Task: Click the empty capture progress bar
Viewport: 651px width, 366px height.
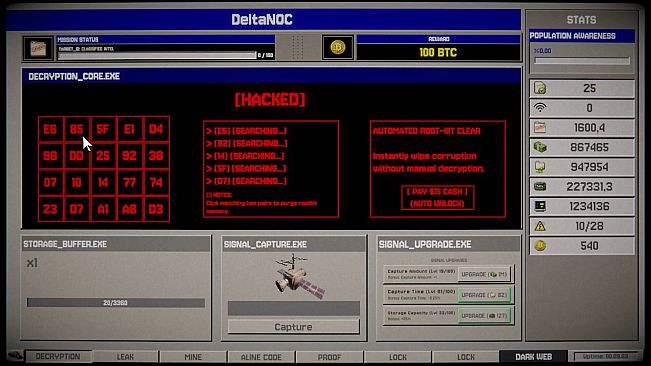Action: (294, 308)
